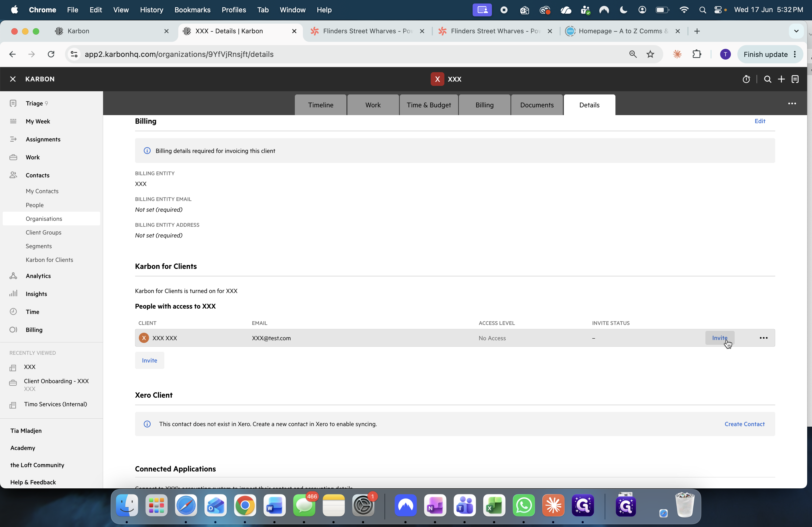The image size is (812, 527).
Task: Click the plus icon in Karbon header
Action: coord(781,79)
